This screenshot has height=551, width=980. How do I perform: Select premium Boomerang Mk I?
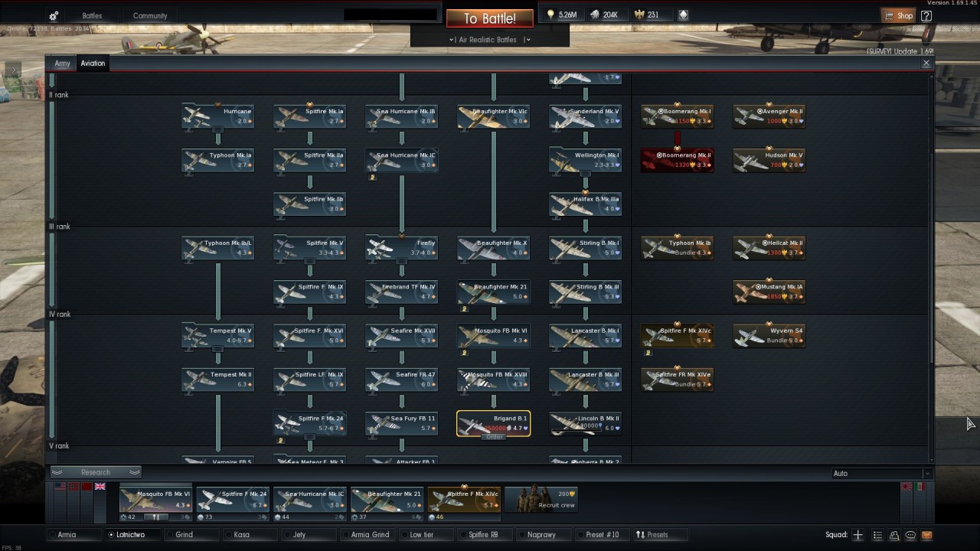pyautogui.click(x=677, y=116)
